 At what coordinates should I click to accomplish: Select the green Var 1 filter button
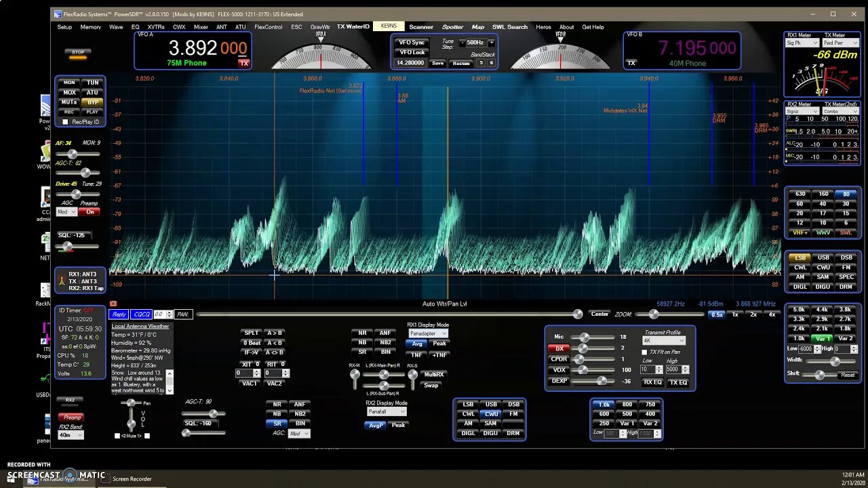(x=823, y=338)
